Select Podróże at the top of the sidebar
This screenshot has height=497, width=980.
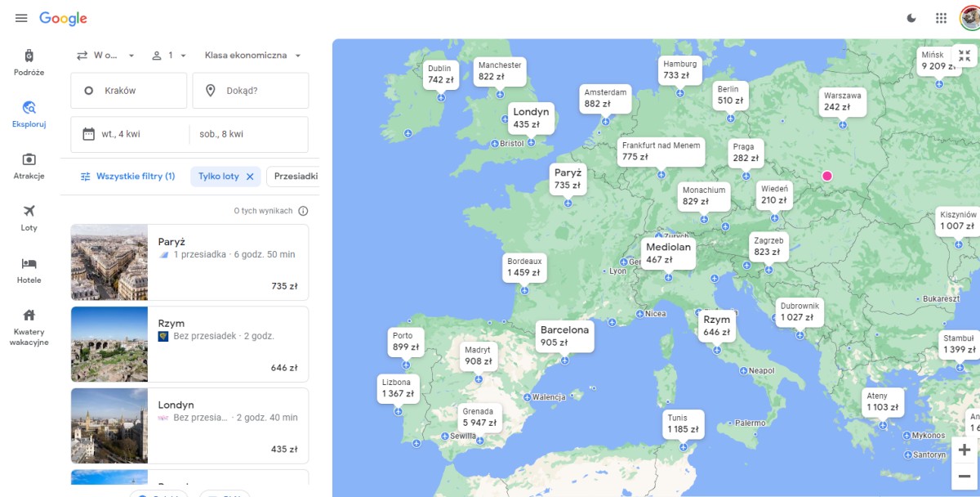pyautogui.click(x=29, y=61)
